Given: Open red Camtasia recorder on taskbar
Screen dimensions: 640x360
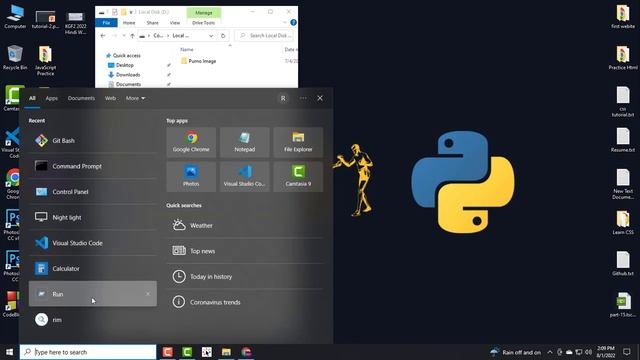Looking at the screenshot, I should (x=167, y=352).
